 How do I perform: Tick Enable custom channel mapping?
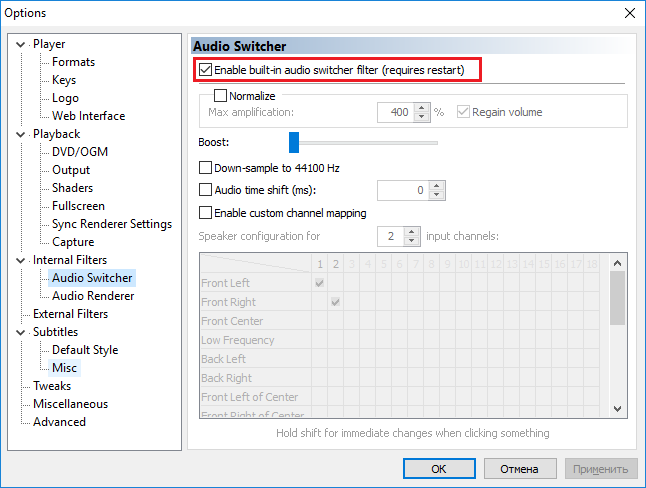[x=206, y=213]
